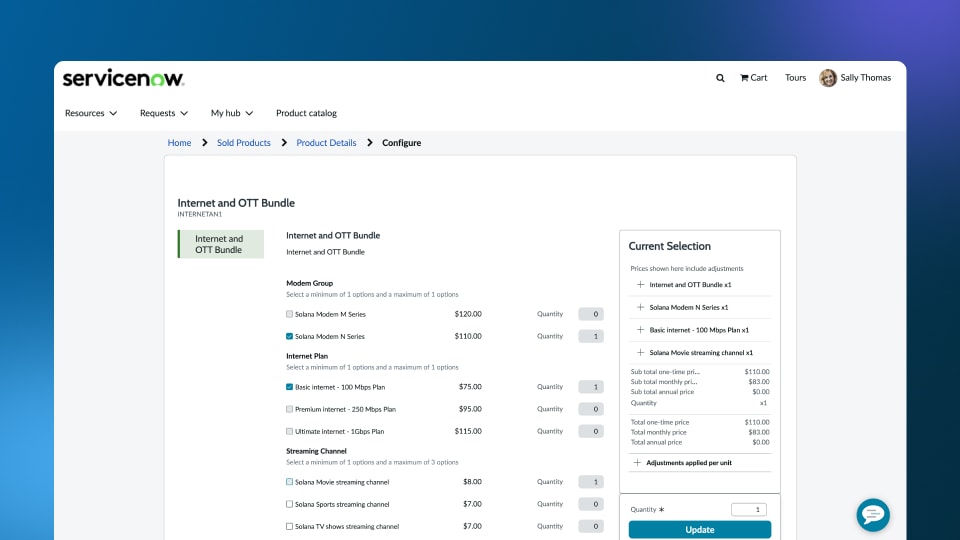Expand the Requests menu
Screen dimensions: 960x540
(163, 113)
